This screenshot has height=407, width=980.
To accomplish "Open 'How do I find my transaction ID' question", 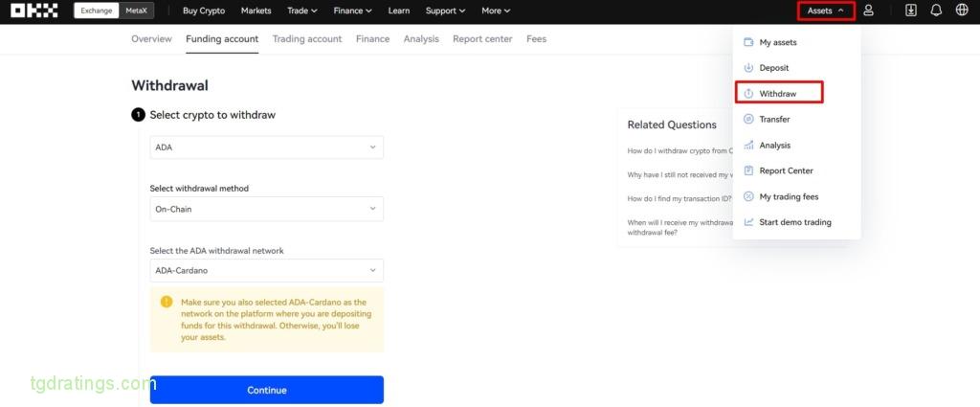I will pos(679,199).
